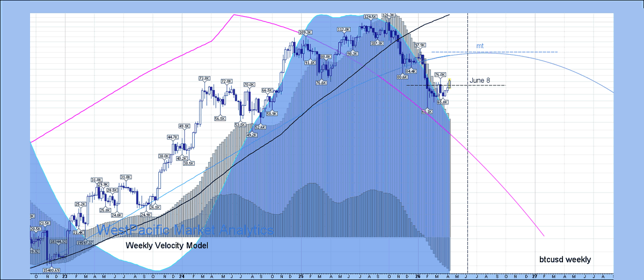644x280 pixels.
Task: Click the June 8 annotation
Action: 480,80
